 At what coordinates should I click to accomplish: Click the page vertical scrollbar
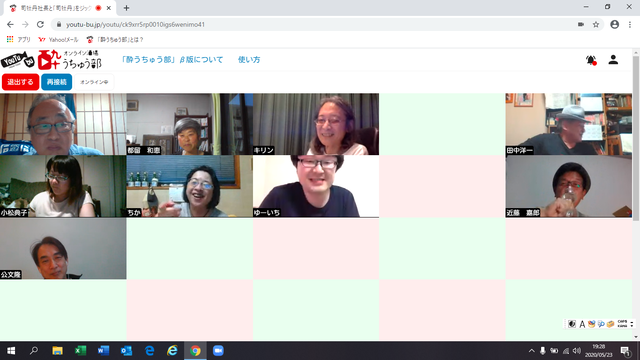[x=636, y=139]
